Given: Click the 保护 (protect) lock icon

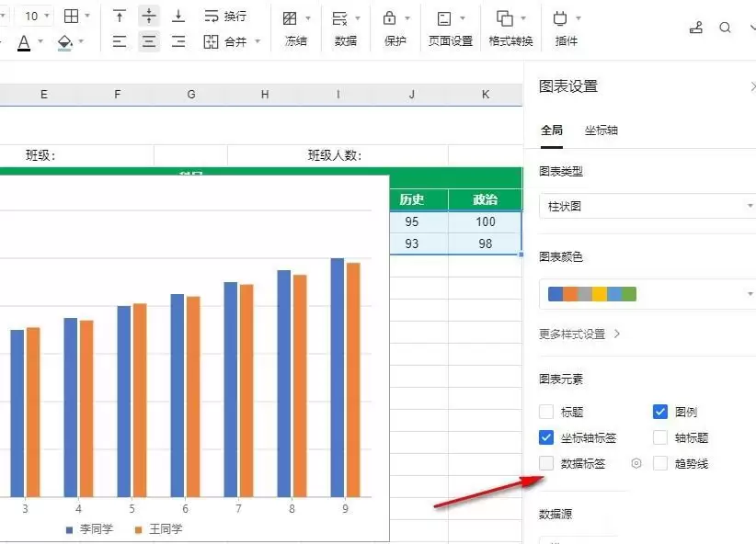Looking at the screenshot, I should pyautogui.click(x=390, y=18).
